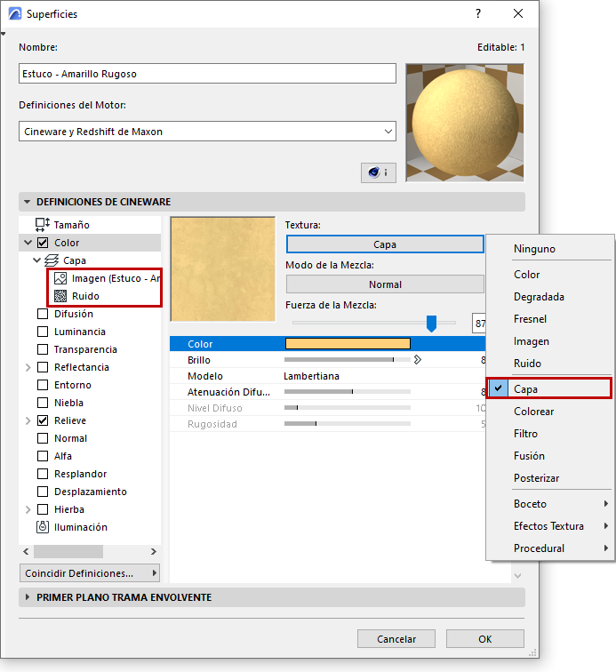
Task: Click the help question mark icon
Action: tap(478, 13)
